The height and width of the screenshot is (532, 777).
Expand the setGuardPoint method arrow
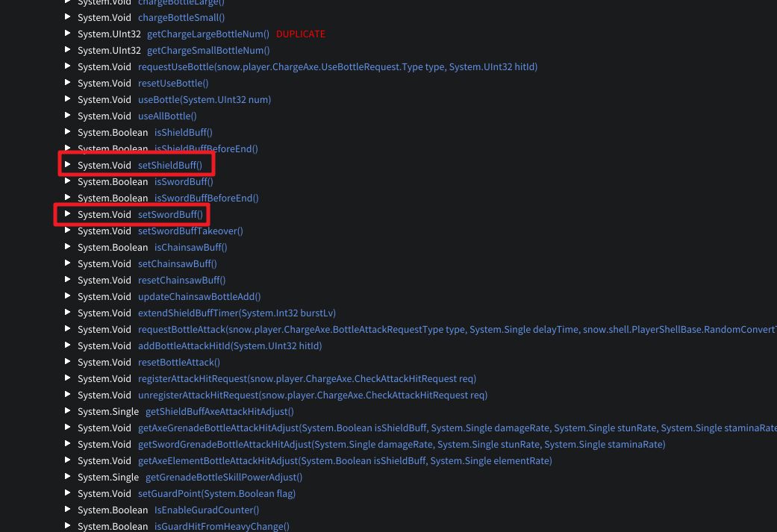[x=68, y=492]
